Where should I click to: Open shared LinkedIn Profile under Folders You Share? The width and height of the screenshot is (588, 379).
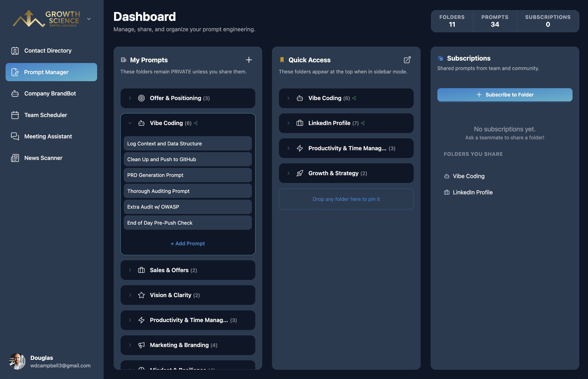pyautogui.click(x=468, y=192)
